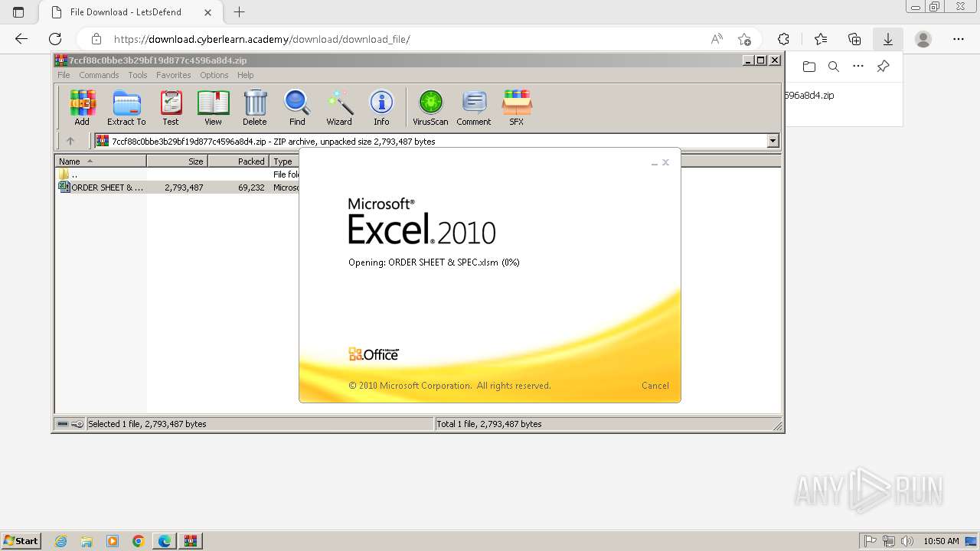Launch the Wizard wand icon
The height and width of the screenshot is (551, 980).
click(339, 107)
